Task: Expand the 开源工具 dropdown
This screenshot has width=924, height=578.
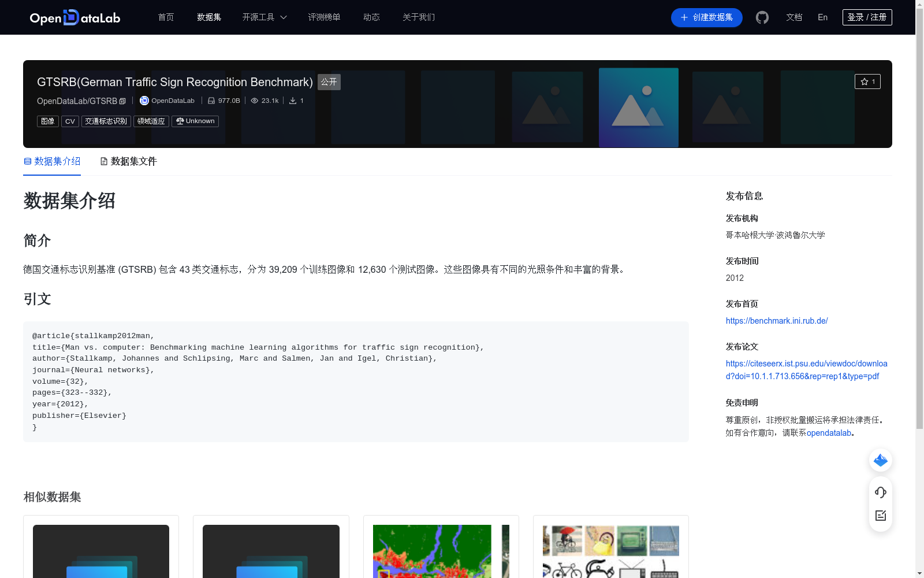Action: coord(264,17)
